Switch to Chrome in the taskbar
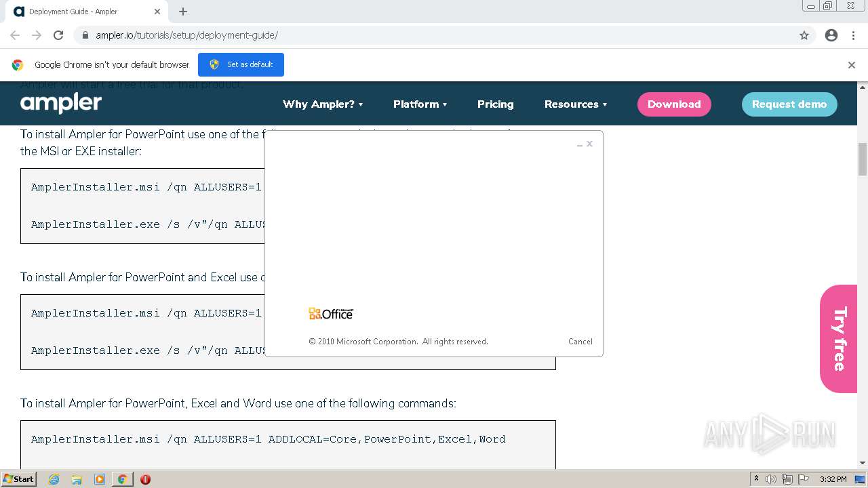This screenshot has width=868, height=488. [x=122, y=479]
